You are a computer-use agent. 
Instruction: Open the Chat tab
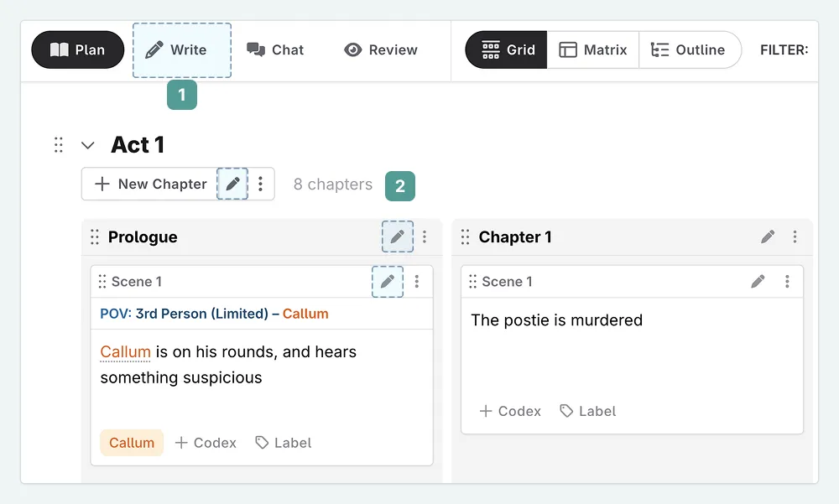click(275, 49)
